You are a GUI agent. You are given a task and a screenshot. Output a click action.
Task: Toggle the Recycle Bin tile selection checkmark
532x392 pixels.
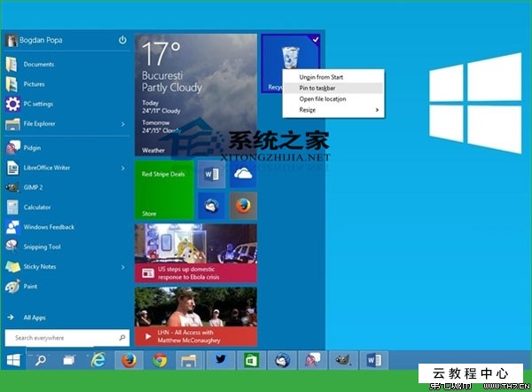coord(317,39)
